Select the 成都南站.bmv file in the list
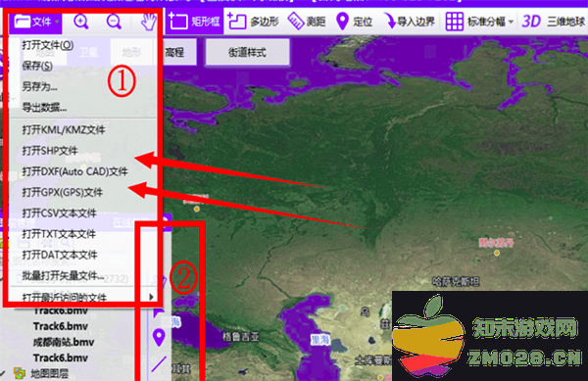 (x=64, y=342)
